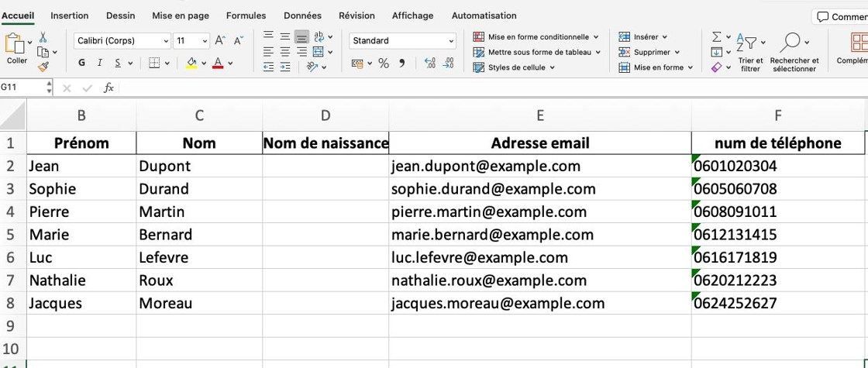Click the AutoSum sigma icon
Viewport: 868px width, 368px height.
[x=716, y=37]
